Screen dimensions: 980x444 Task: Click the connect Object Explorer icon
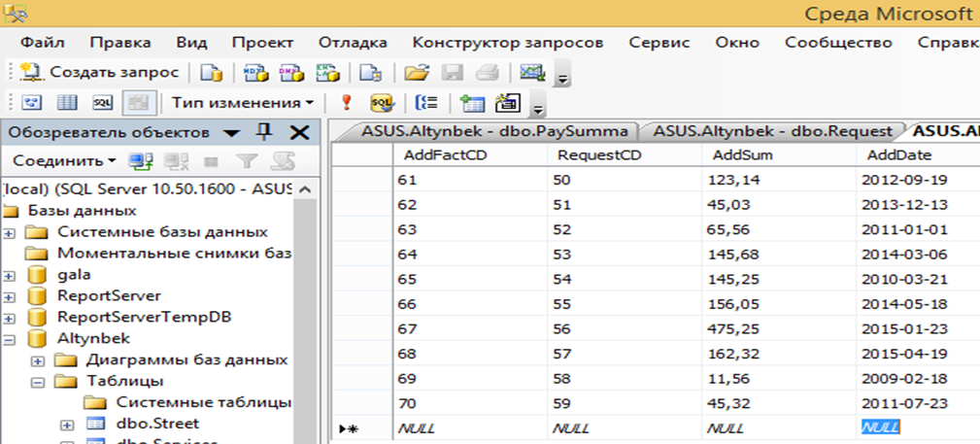(140, 161)
